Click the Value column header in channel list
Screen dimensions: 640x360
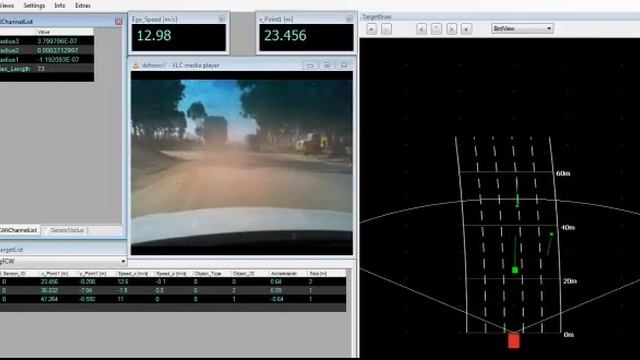pyautogui.click(x=64, y=32)
